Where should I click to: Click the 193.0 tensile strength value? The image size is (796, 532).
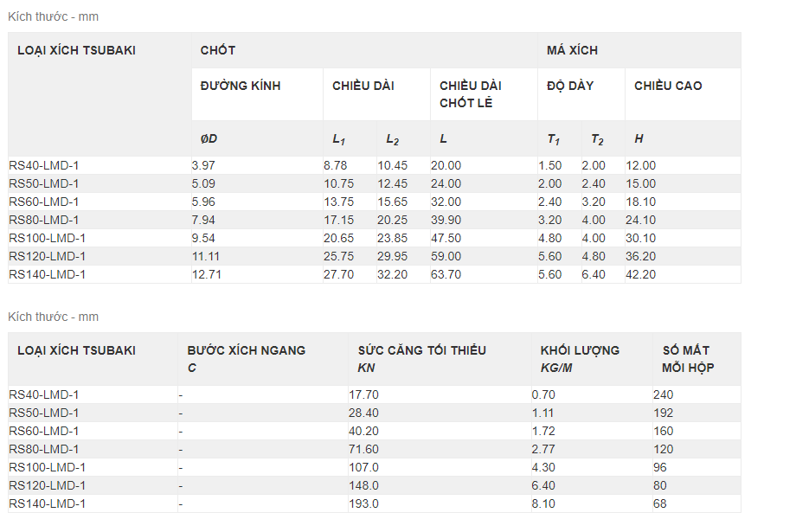[364, 504]
